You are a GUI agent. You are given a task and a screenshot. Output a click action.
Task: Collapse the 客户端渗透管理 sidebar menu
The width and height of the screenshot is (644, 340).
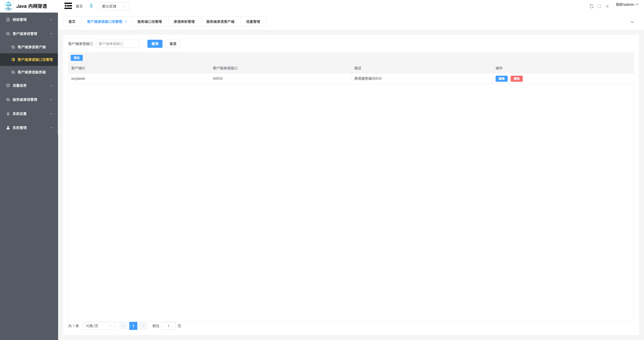pyautogui.click(x=29, y=34)
